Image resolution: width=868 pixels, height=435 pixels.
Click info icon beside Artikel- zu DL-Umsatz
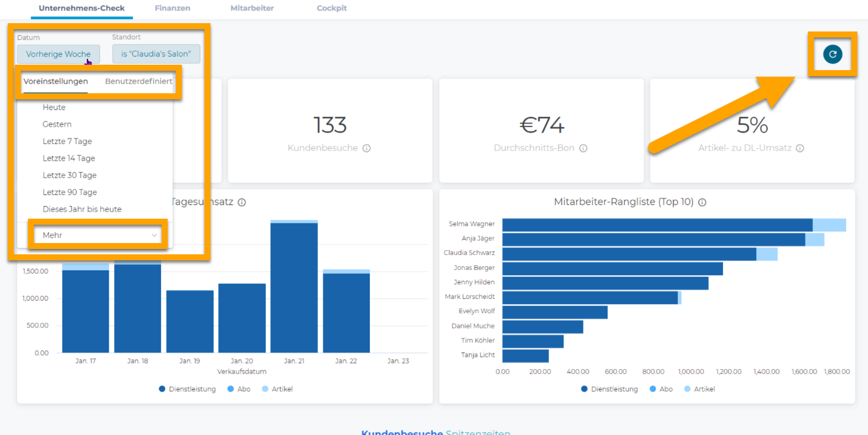[800, 148]
